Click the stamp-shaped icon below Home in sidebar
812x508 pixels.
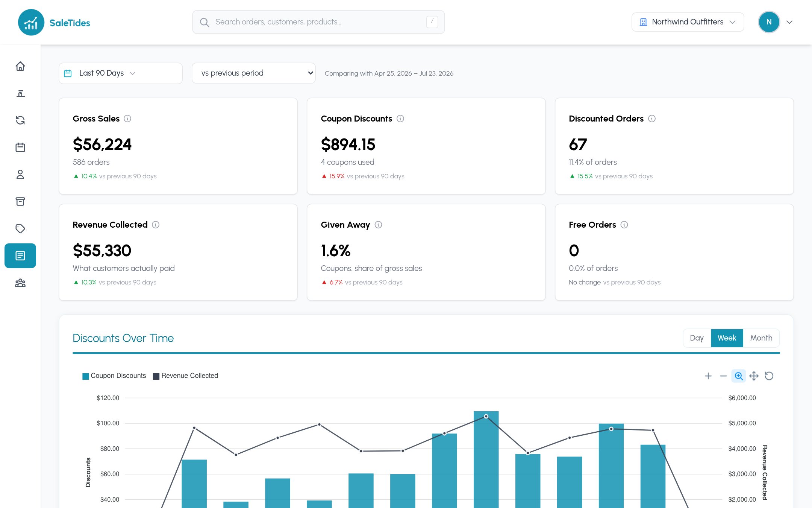click(x=20, y=93)
